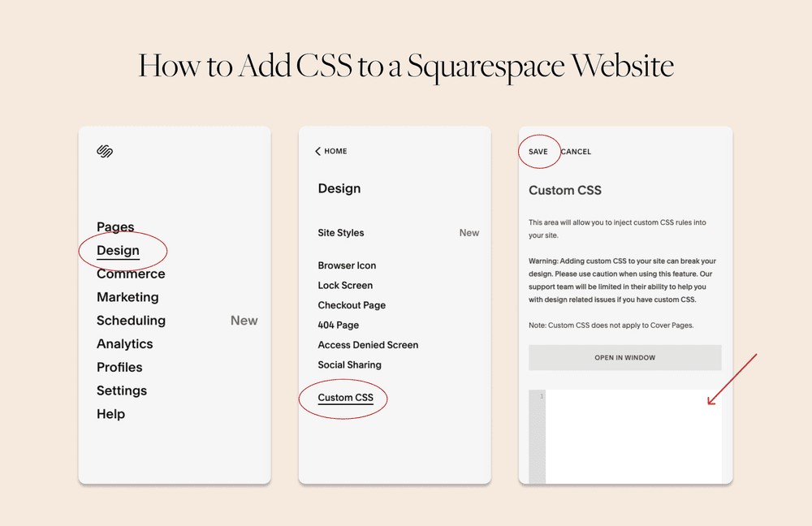Click the Squarespace logo icon
The width and height of the screenshot is (812, 526).
106,151
